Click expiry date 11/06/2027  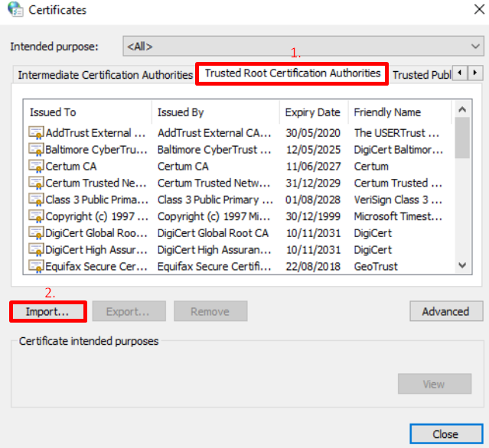pos(313,167)
